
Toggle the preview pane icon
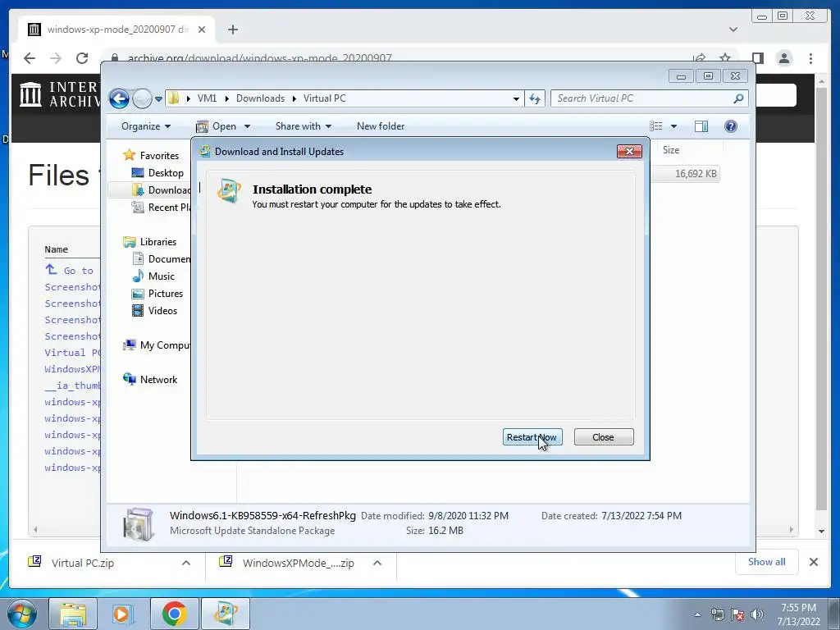[701, 126]
